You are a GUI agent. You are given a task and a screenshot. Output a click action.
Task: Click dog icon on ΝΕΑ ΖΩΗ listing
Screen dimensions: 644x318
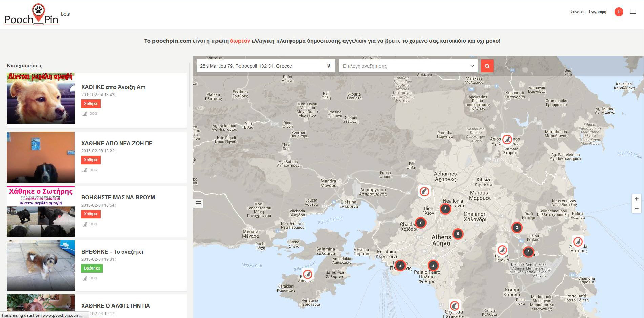point(85,170)
